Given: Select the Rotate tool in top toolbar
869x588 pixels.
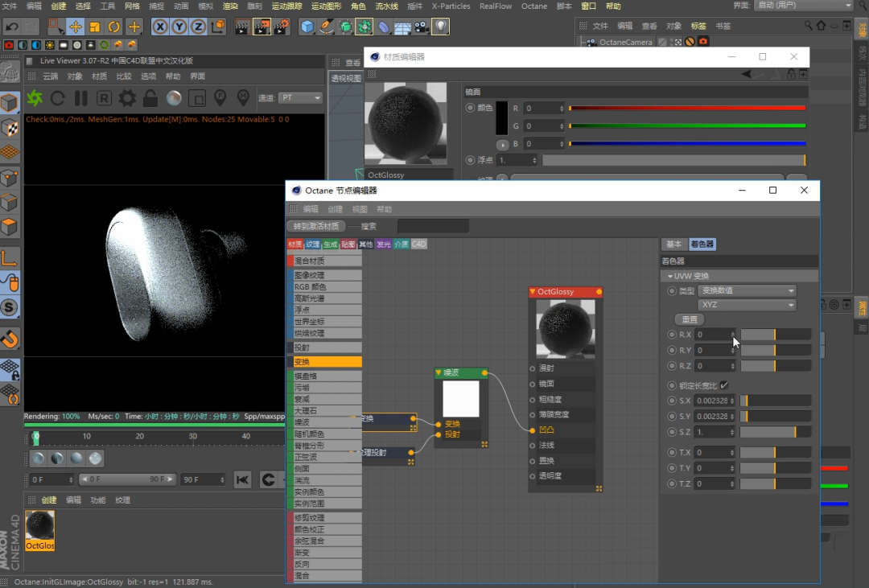Looking at the screenshot, I should [x=114, y=27].
